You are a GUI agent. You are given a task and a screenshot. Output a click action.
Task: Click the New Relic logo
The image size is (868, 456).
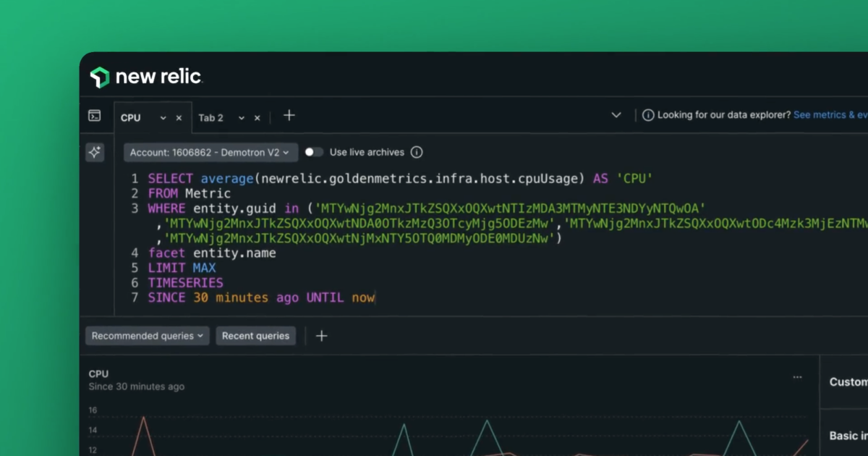pos(145,75)
